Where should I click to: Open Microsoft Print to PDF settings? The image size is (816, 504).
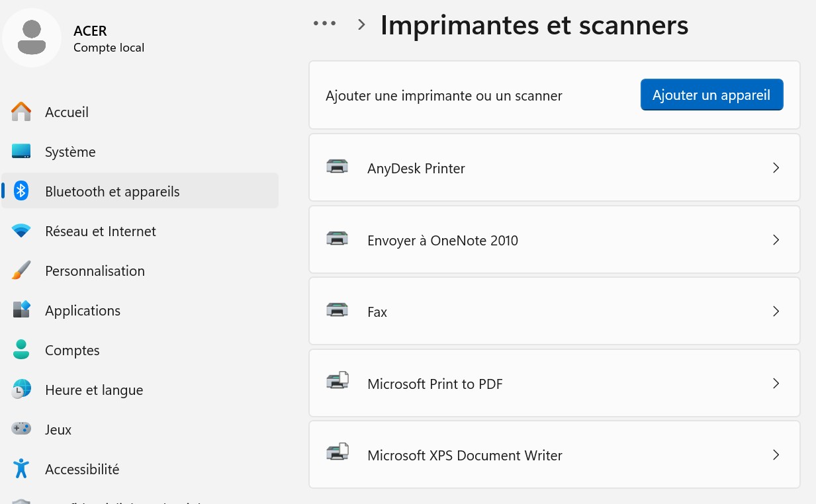(554, 383)
